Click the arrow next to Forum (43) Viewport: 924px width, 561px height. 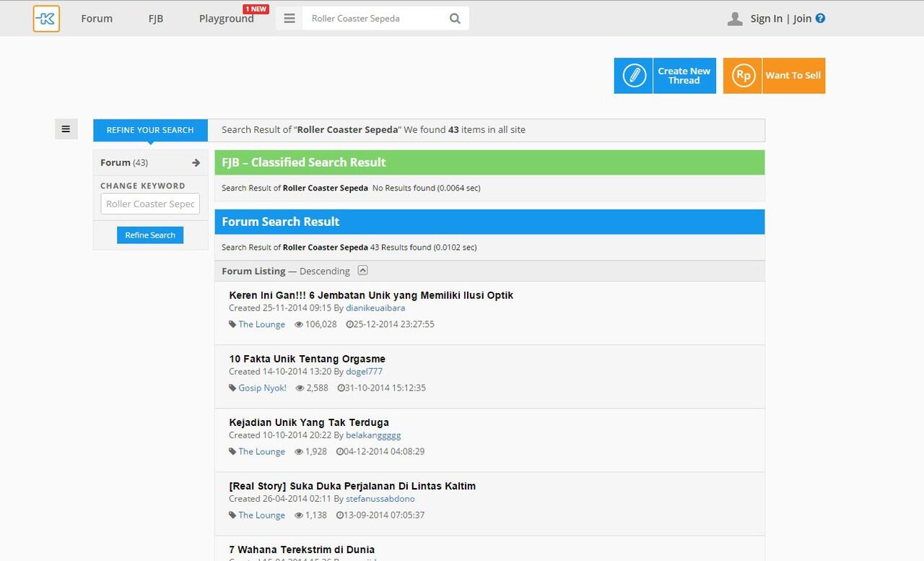coord(196,162)
